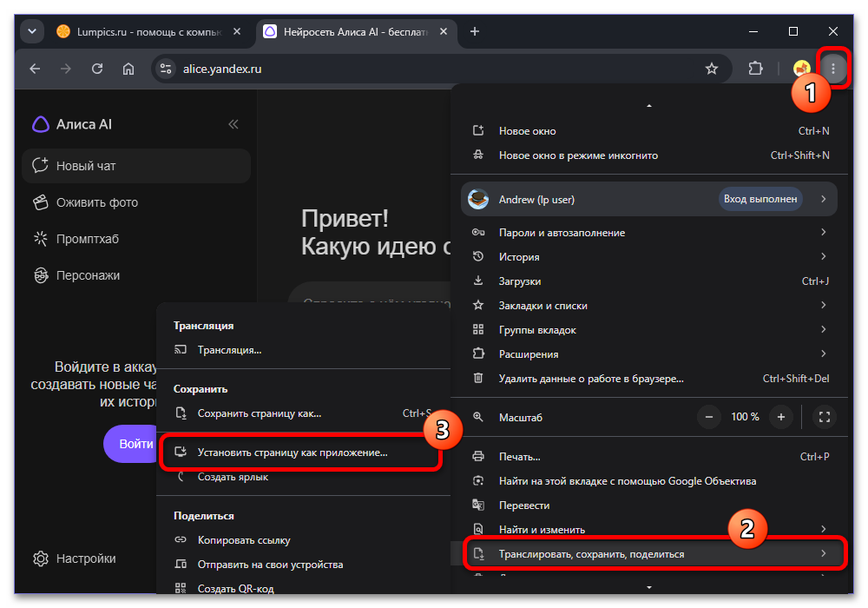Viewport: 868px width, 608px height.
Task: Expand Группы вкладок submenu
Action: point(649,329)
